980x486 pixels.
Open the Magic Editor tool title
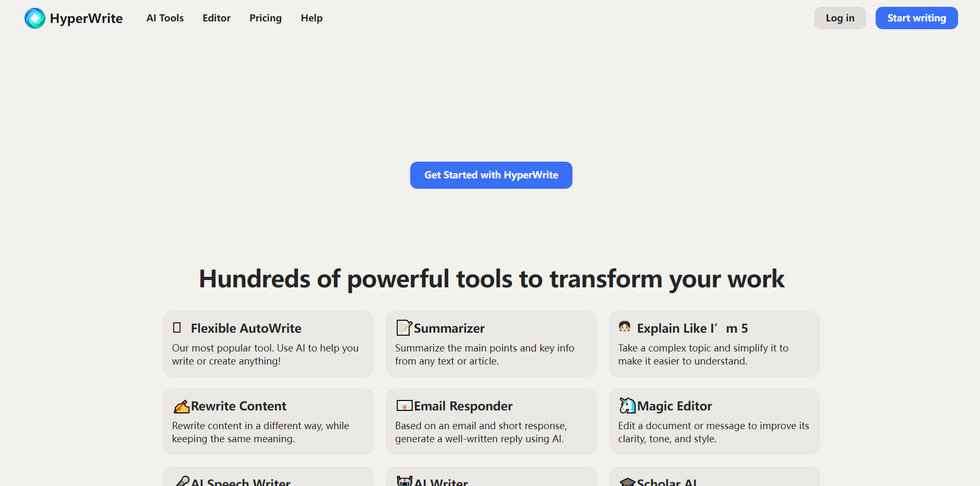675,406
